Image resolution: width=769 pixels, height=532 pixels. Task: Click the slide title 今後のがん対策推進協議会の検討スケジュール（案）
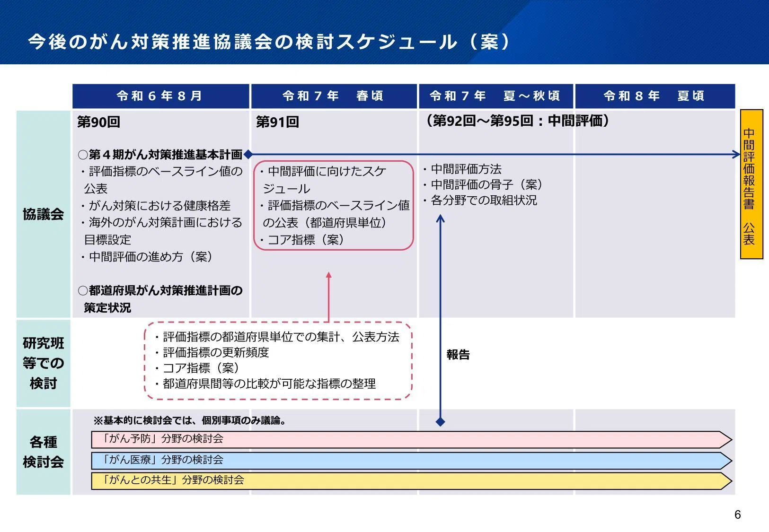click(271, 42)
